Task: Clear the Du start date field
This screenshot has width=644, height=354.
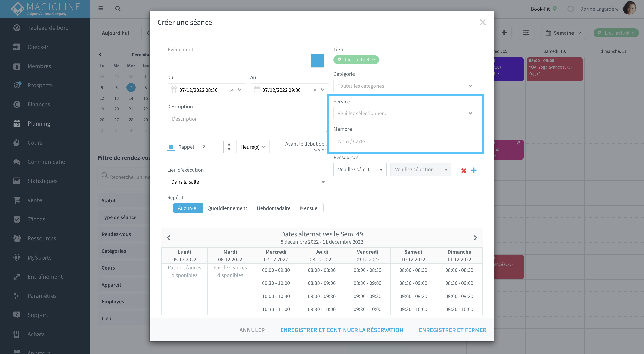Action: click(x=231, y=90)
